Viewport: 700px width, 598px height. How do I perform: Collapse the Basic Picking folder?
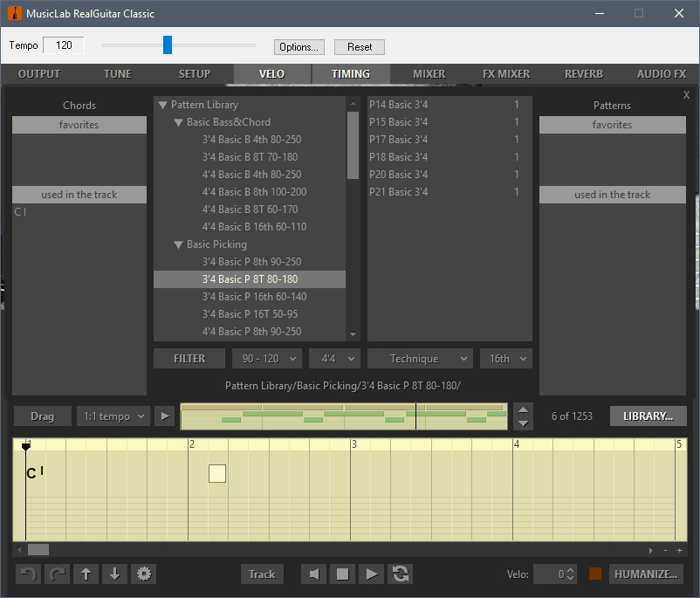(179, 244)
